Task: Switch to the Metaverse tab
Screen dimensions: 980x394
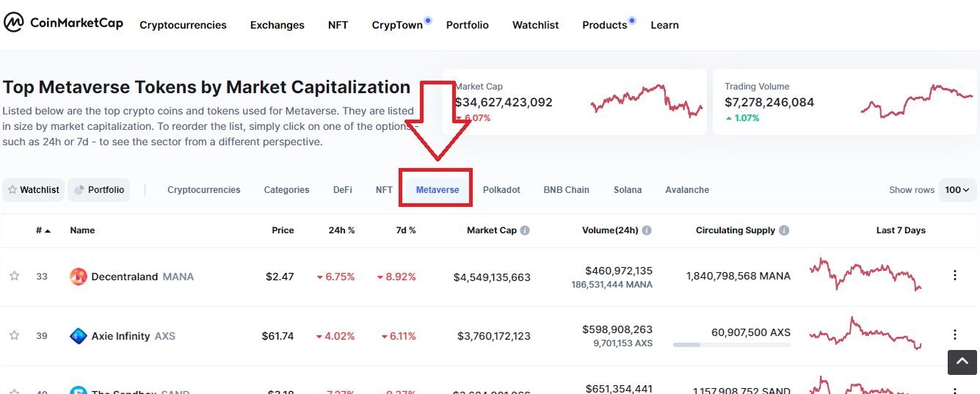Action: (438, 190)
